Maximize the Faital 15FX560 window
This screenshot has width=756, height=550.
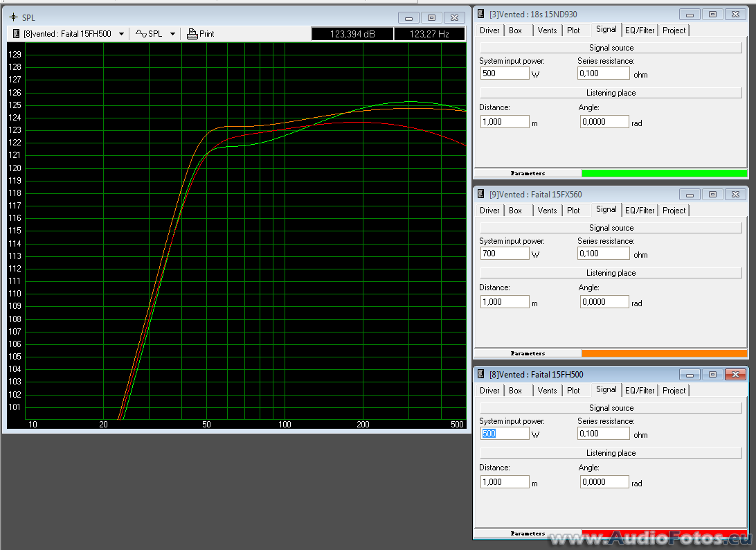click(x=712, y=195)
